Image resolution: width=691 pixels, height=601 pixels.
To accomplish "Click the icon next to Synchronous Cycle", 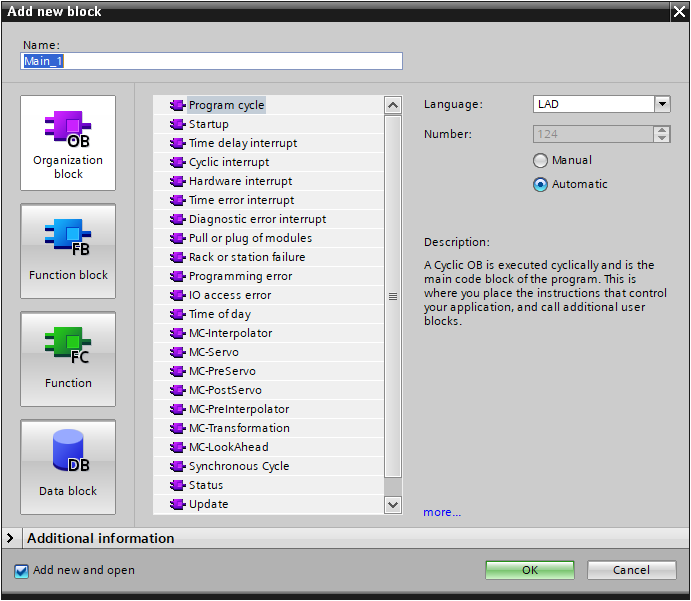I will coord(177,466).
